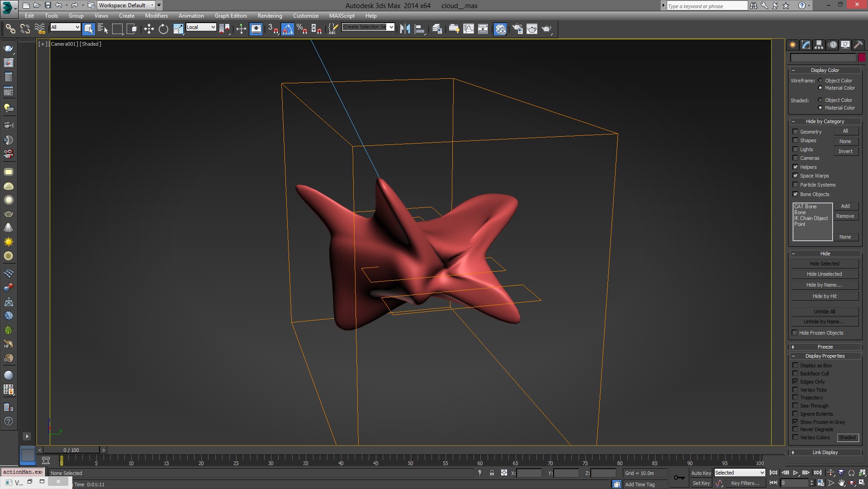Open the Utilities hammer panel
This screenshot has width=868, height=489.
point(858,45)
